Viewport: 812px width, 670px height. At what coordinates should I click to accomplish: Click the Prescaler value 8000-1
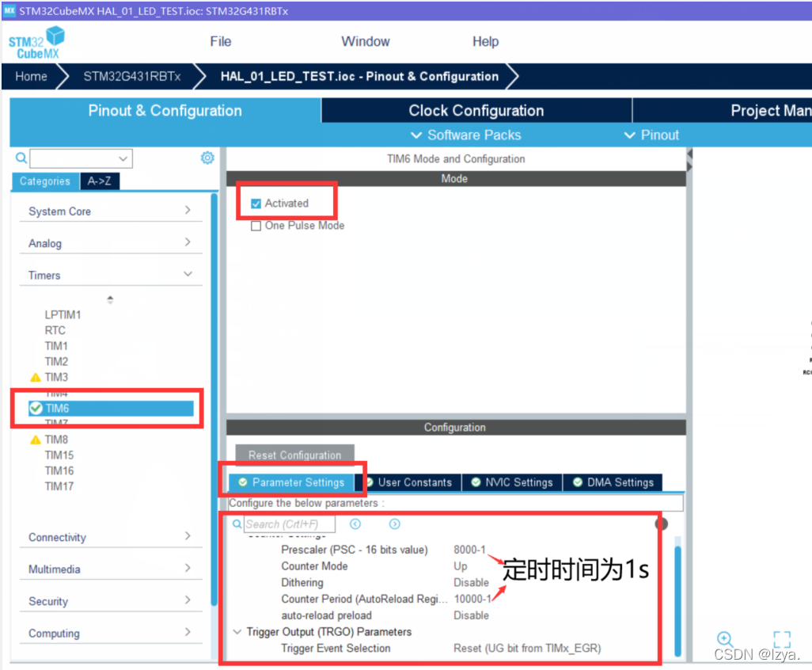click(469, 550)
